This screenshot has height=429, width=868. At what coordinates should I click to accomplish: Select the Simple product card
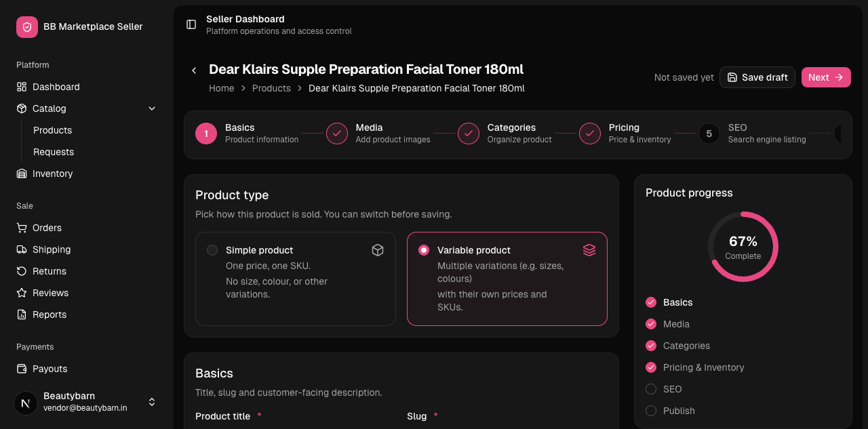coord(296,279)
